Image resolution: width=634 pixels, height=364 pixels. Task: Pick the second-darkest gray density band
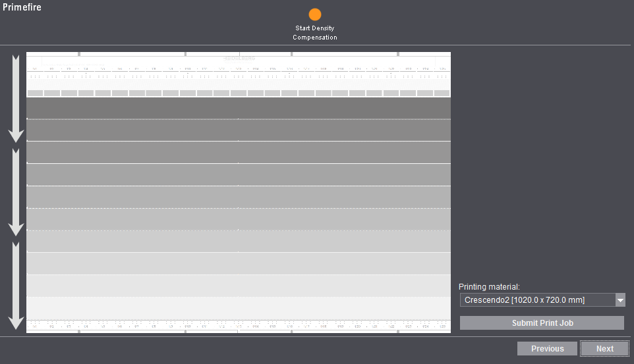(x=239, y=130)
